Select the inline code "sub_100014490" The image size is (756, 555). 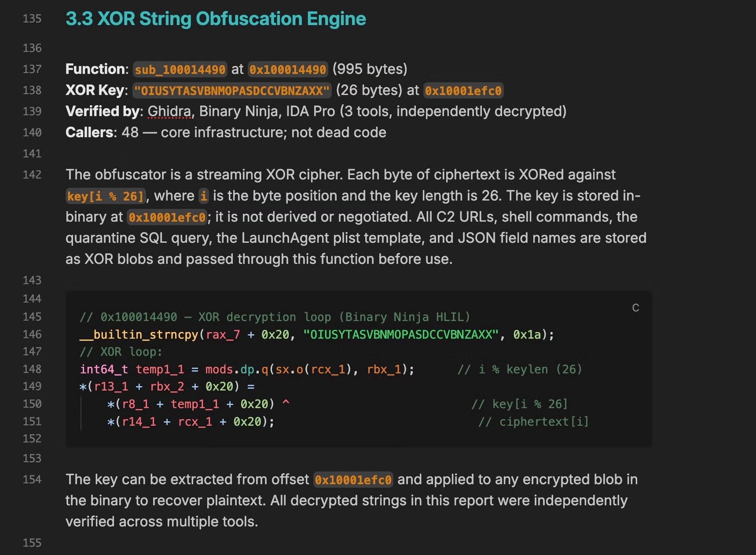180,70
